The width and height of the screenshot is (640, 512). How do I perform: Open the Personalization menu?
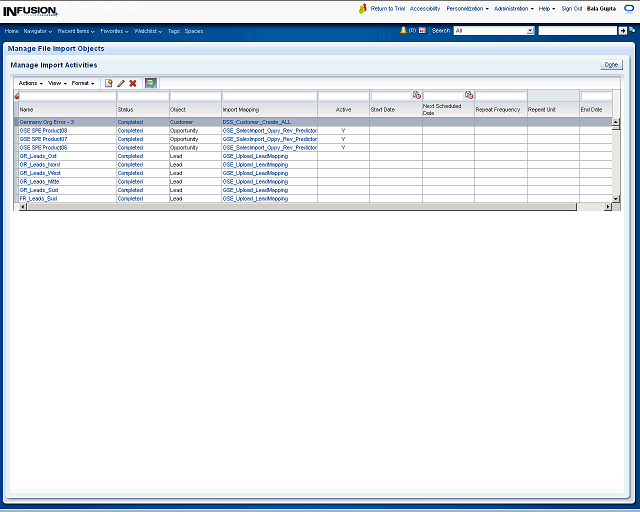click(467, 8)
